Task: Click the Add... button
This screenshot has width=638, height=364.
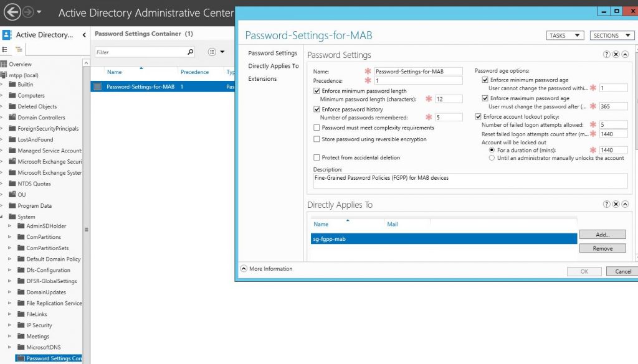Action: [602, 235]
